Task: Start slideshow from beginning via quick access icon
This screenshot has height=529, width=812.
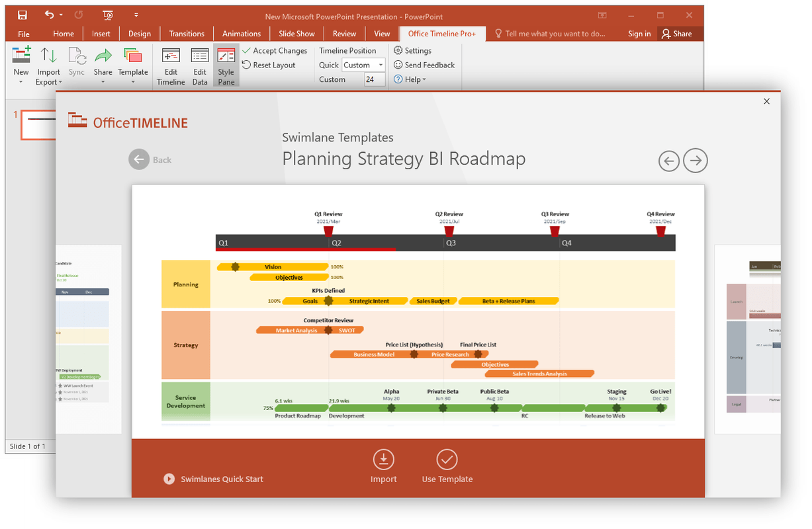Action: [108, 15]
